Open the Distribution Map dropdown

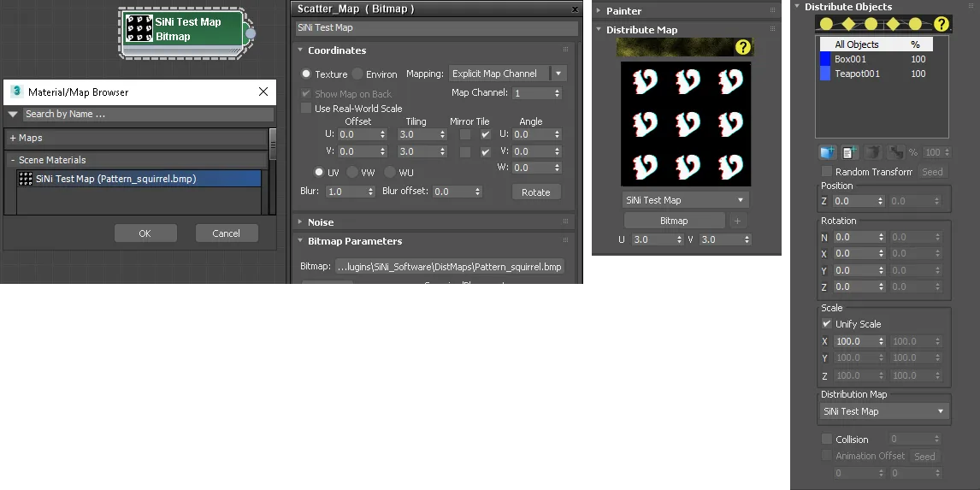pos(883,411)
